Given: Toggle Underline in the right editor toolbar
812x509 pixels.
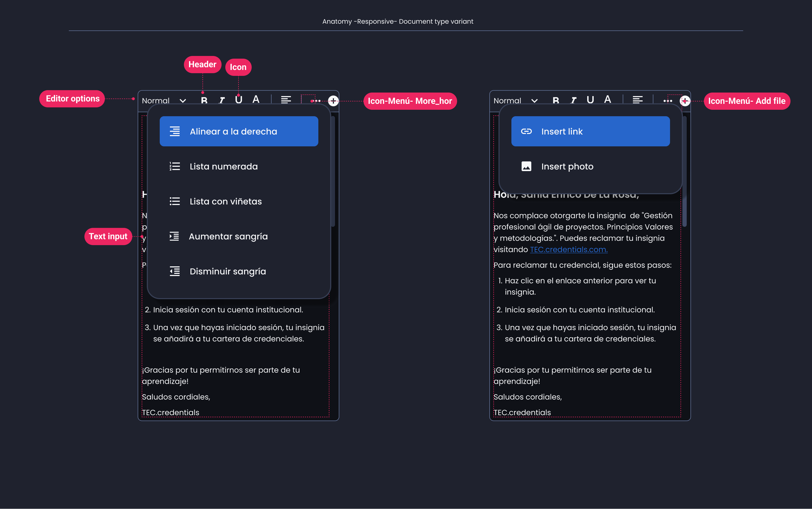Looking at the screenshot, I should pos(590,100).
